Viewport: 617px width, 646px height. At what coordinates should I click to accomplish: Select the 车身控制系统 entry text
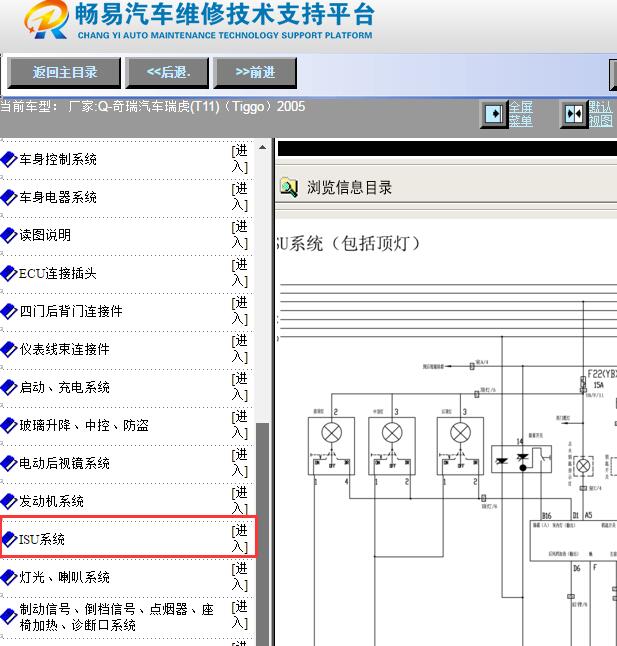58,159
